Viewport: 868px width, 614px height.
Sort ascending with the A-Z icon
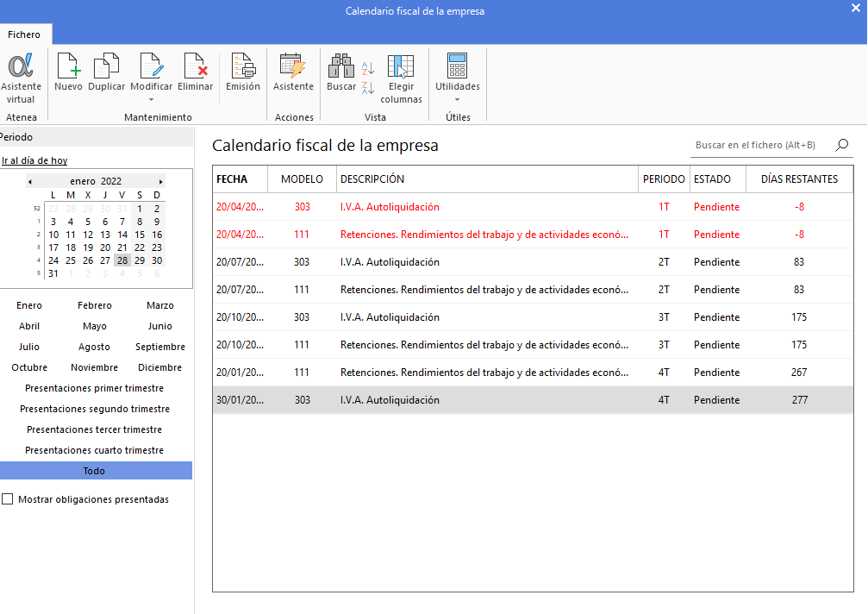(x=368, y=69)
